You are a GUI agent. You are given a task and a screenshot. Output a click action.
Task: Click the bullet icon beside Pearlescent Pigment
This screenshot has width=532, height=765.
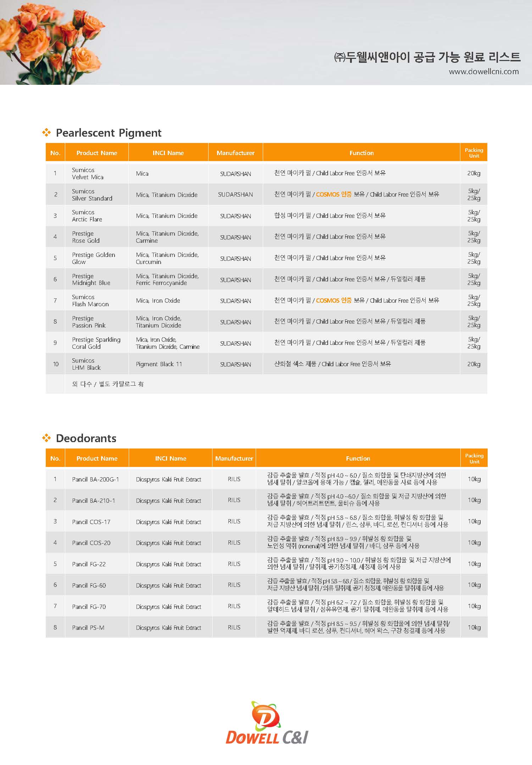(x=46, y=133)
